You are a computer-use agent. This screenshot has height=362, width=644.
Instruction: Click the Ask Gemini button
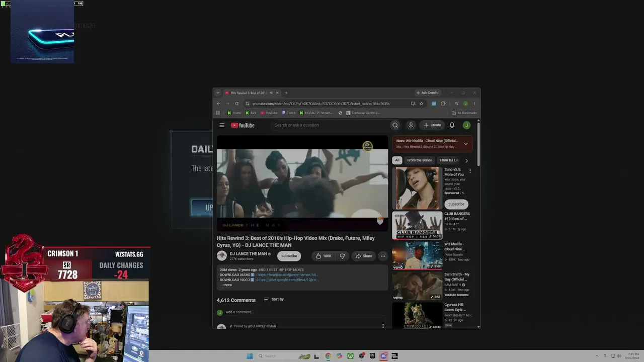[x=427, y=93]
